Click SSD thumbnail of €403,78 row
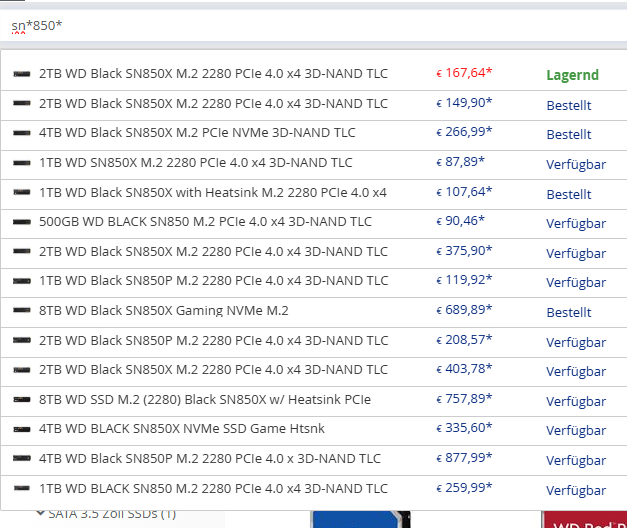The width and height of the screenshot is (627, 528). coord(22,370)
